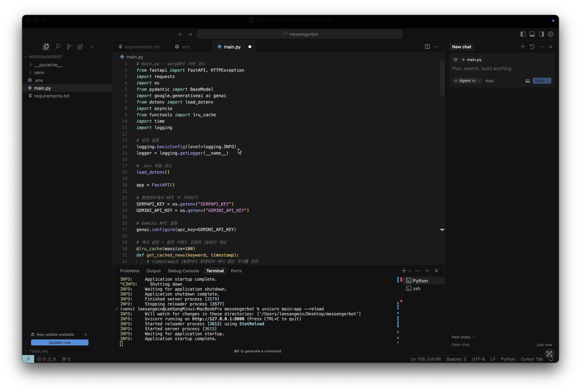The image size is (581, 392).
Task: Click unsaved dot on main.py tab
Action: (249, 47)
